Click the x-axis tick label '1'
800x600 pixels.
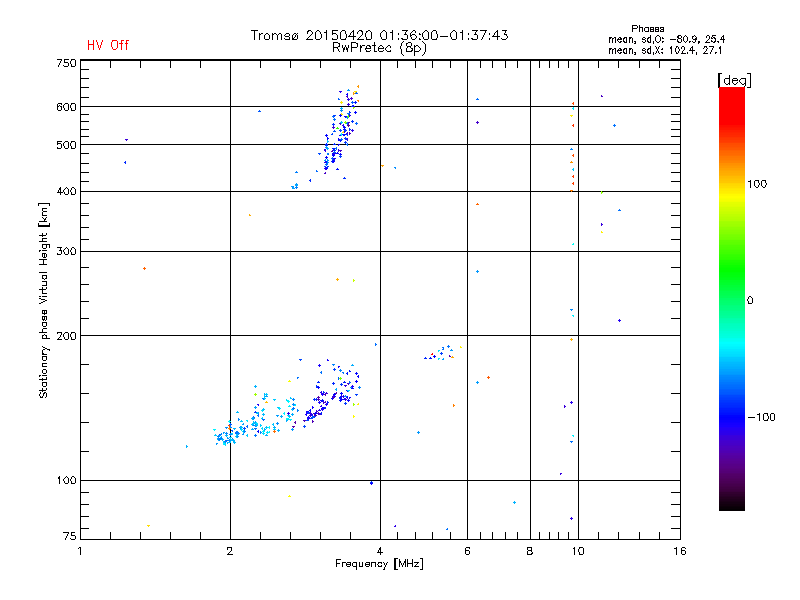pos(80,551)
